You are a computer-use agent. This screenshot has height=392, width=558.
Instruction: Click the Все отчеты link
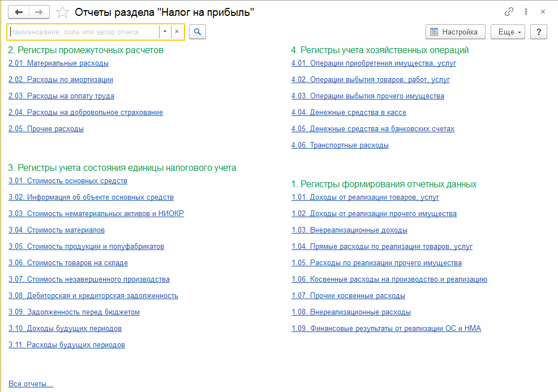coord(31,384)
